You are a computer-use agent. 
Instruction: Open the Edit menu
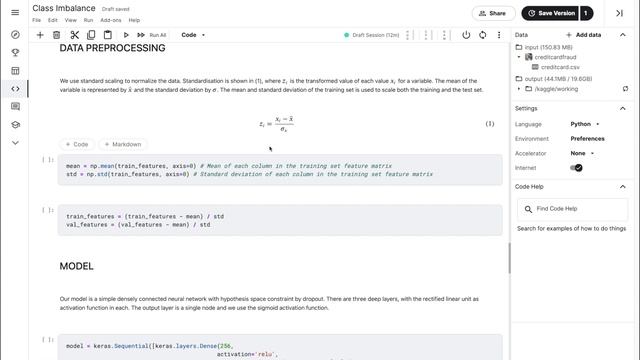click(x=53, y=20)
